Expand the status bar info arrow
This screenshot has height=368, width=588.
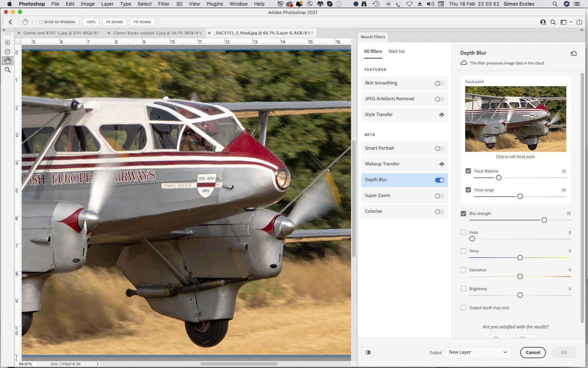pos(97,364)
